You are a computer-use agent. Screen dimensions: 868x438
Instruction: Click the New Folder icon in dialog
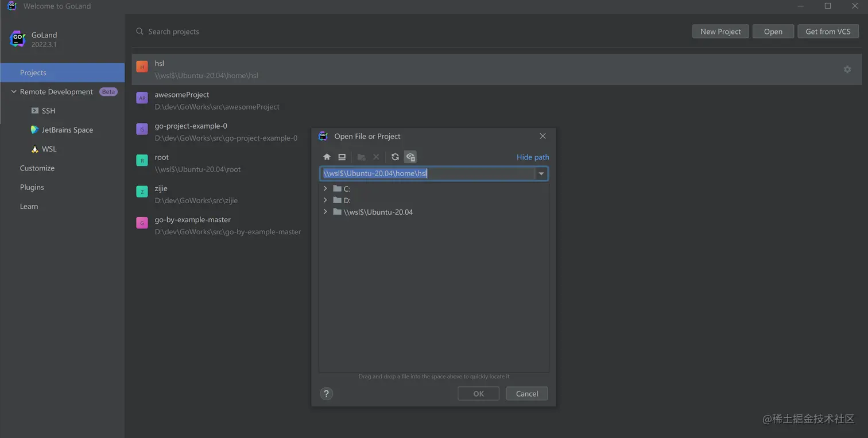361,157
